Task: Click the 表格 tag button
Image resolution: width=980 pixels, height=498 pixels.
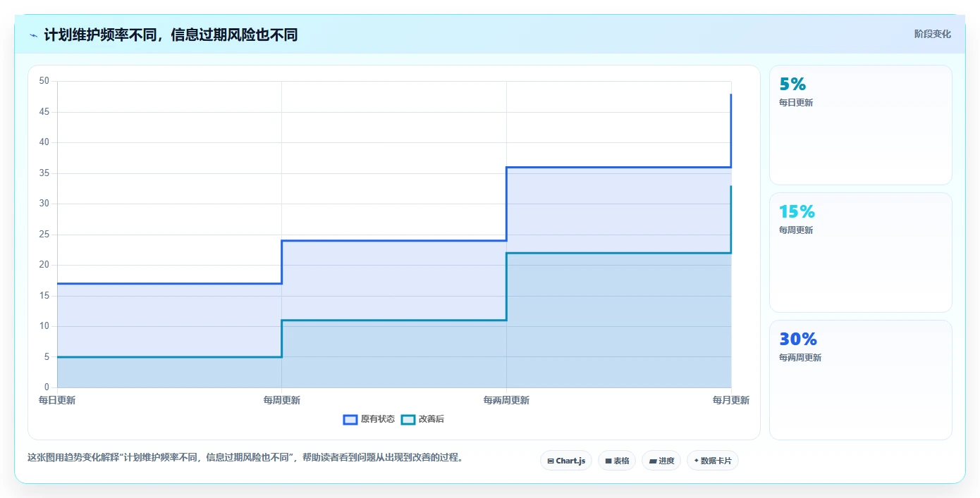Action: (617, 461)
